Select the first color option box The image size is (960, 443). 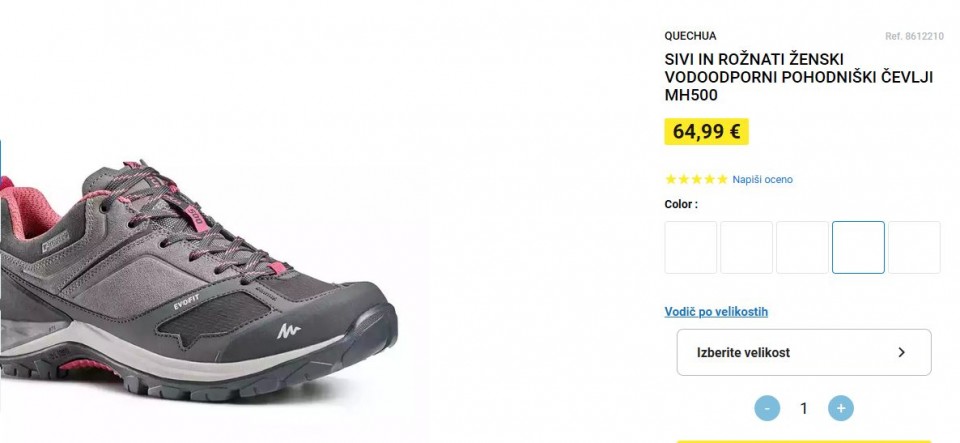(x=691, y=247)
